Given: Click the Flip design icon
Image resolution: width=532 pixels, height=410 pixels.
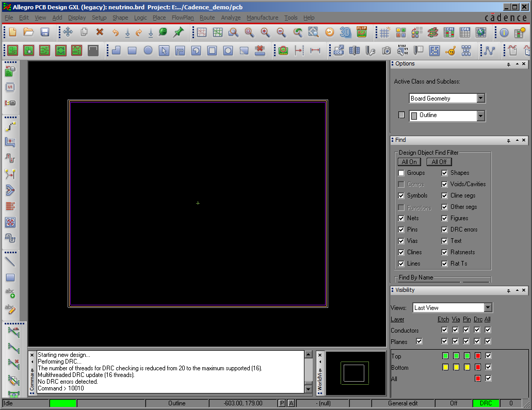Looking at the screenshot, I should click(x=362, y=32).
